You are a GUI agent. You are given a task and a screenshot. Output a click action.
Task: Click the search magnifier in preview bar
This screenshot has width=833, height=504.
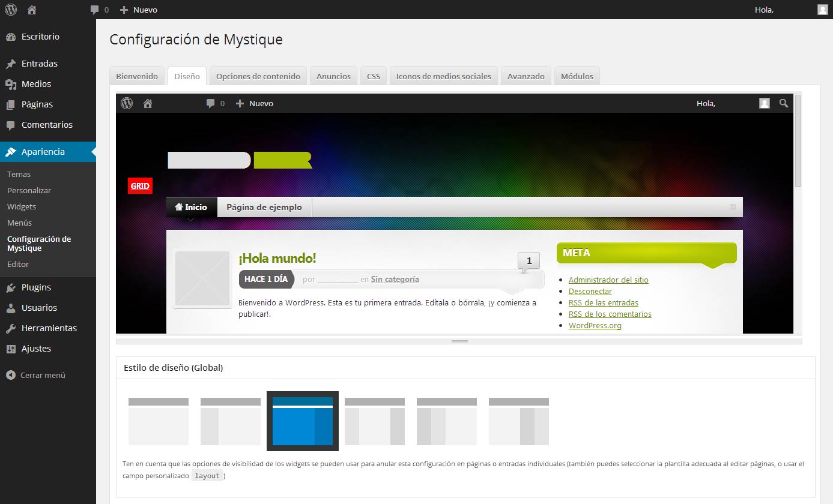(x=783, y=103)
